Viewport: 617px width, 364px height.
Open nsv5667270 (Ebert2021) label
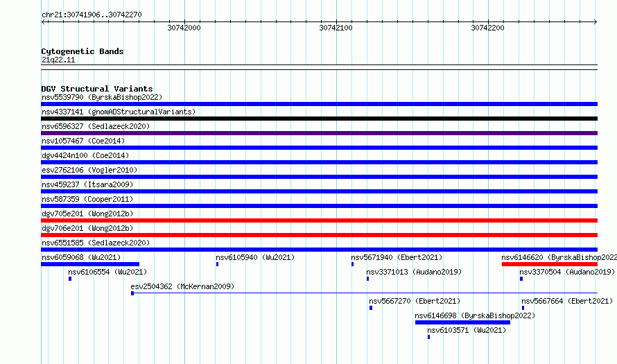(415, 301)
